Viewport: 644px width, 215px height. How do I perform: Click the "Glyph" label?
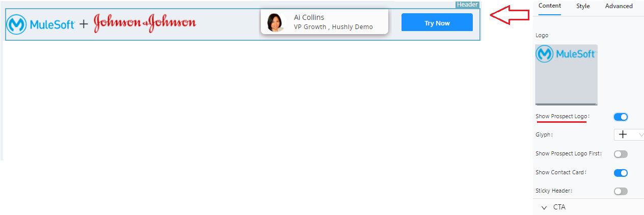tap(543, 135)
